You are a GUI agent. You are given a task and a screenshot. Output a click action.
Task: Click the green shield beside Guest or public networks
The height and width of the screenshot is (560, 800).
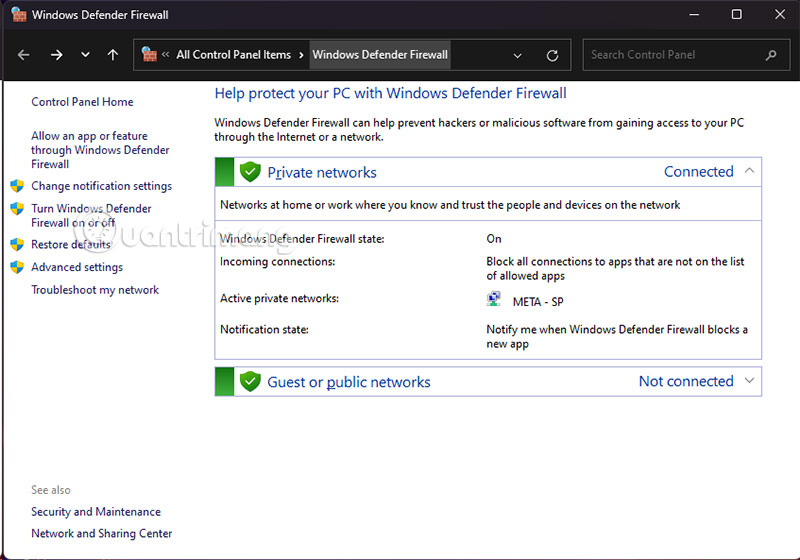pyautogui.click(x=250, y=381)
